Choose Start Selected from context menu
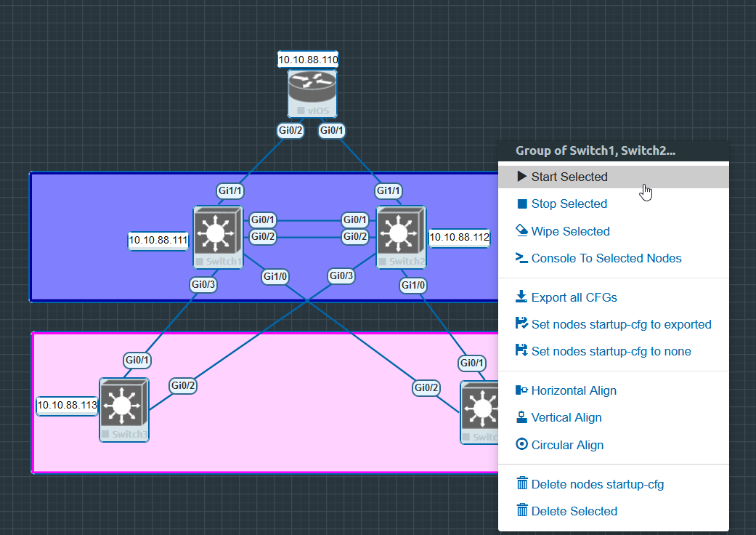This screenshot has width=756, height=535. (569, 177)
